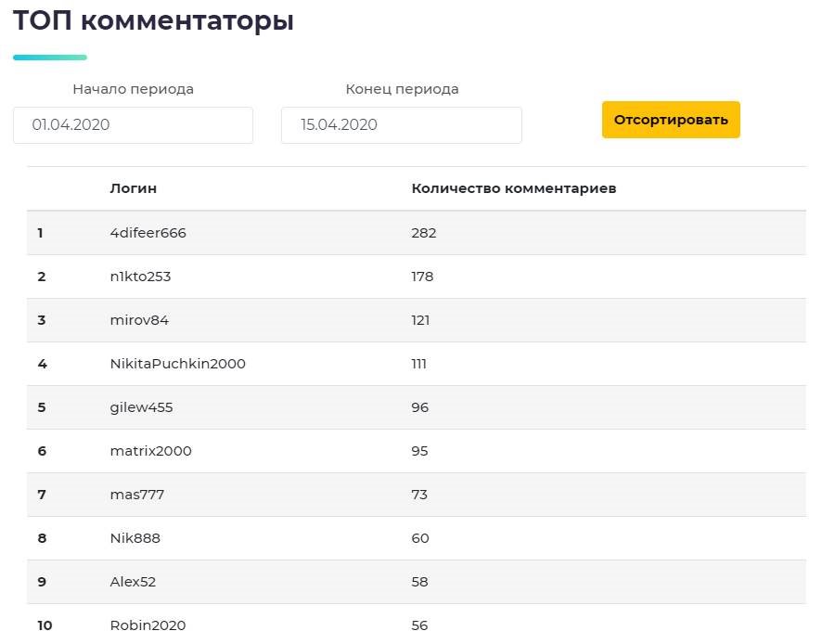Screen dimensions: 835x644
Task: Select login Nik888
Action: click(135, 538)
